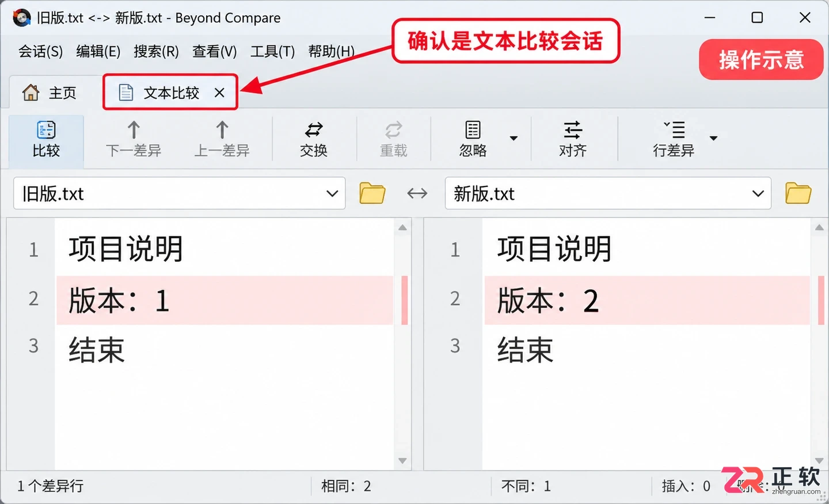Reload files with 重载 button

394,139
